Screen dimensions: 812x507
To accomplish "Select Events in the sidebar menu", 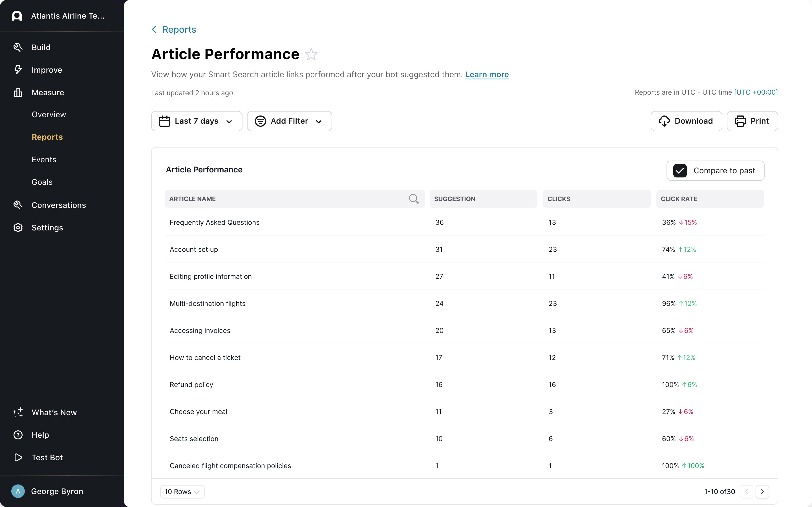I will coord(44,160).
